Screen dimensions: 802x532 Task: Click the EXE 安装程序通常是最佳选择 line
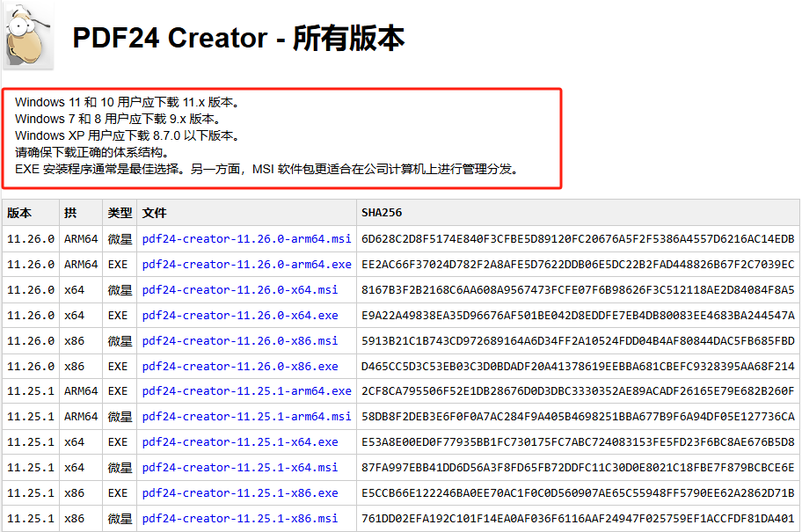click(266, 170)
